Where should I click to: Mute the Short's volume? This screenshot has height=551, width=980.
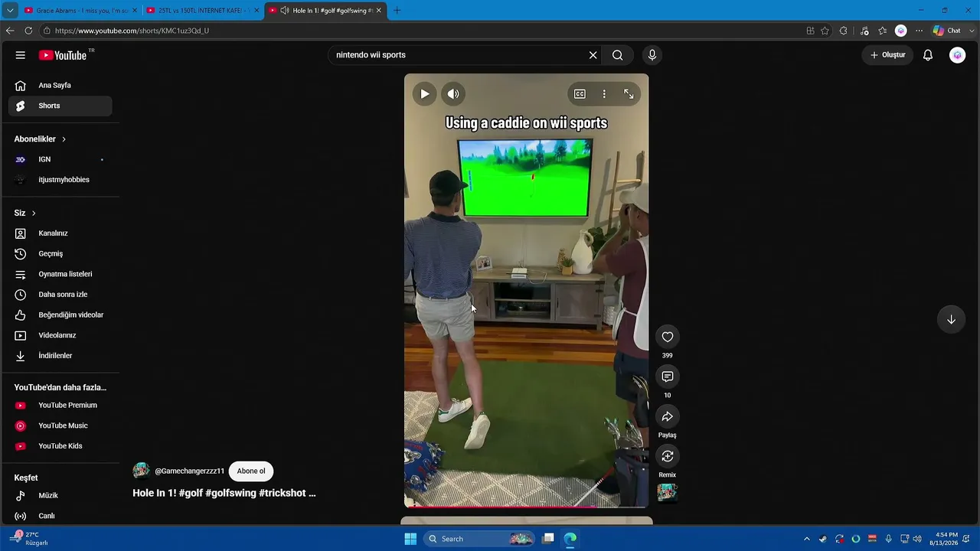(453, 94)
